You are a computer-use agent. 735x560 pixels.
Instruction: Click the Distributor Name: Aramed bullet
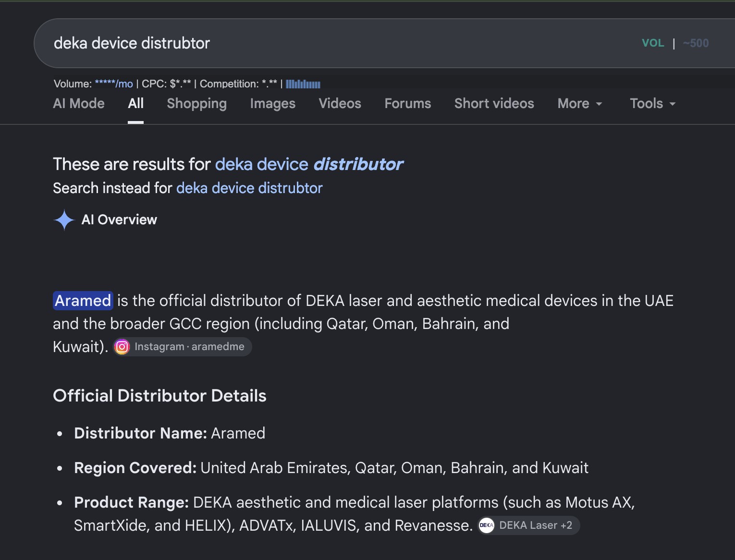click(x=170, y=433)
